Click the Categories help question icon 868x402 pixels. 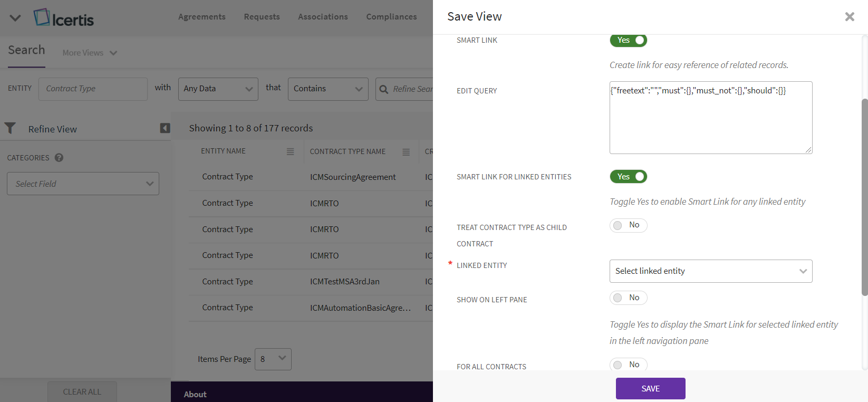point(59,158)
